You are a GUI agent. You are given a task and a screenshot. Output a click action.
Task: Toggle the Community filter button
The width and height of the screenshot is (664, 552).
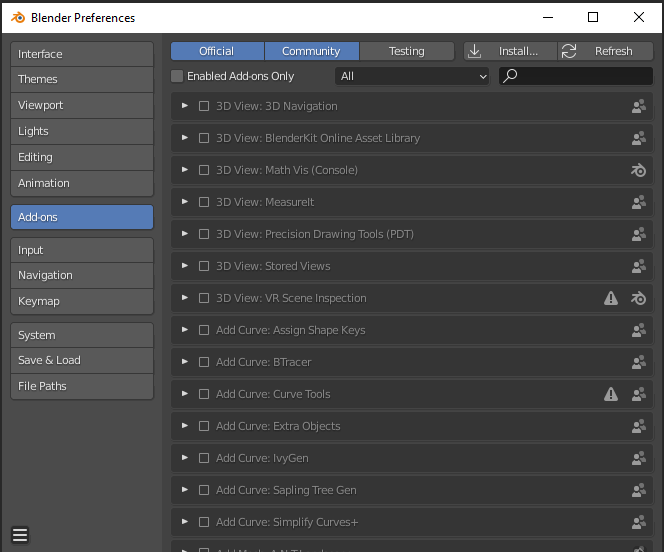point(312,51)
